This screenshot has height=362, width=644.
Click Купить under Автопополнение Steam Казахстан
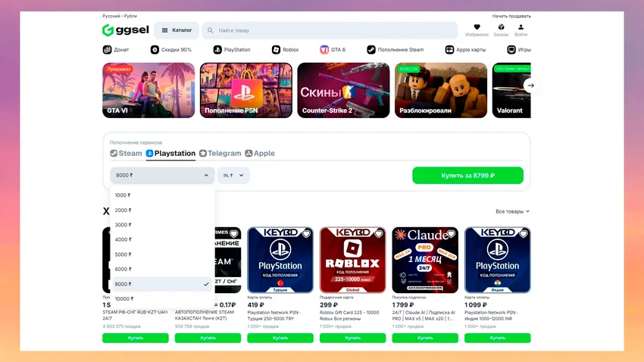click(208, 338)
